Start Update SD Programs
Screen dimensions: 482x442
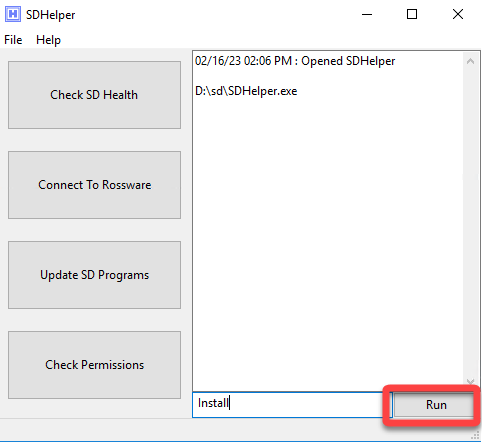coord(94,275)
